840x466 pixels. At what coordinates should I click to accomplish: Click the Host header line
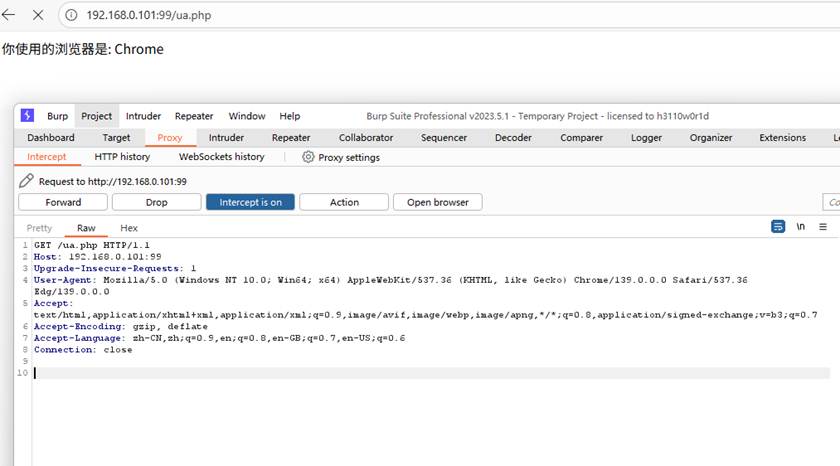98,257
